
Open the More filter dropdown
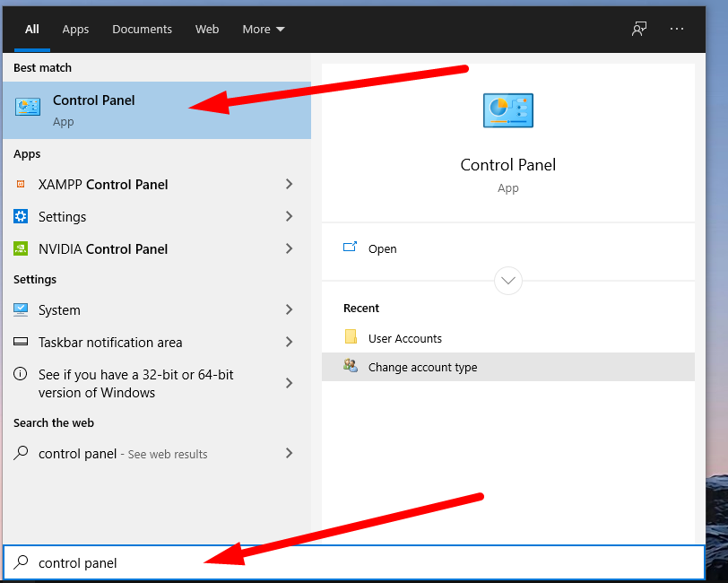(264, 30)
